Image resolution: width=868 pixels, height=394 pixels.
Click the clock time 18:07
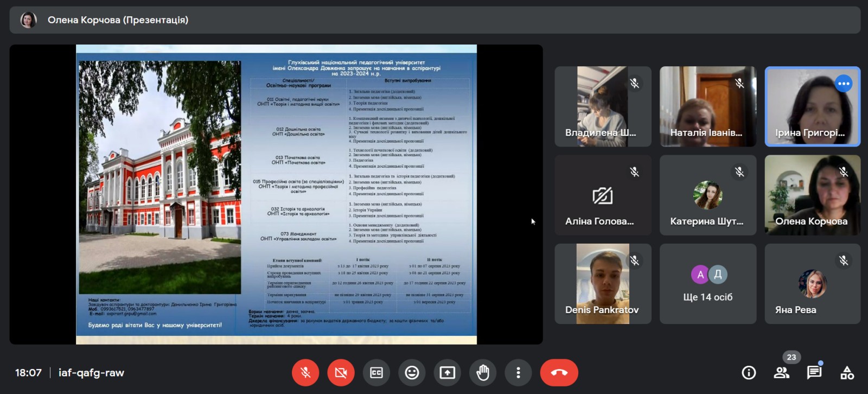tap(28, 373)
